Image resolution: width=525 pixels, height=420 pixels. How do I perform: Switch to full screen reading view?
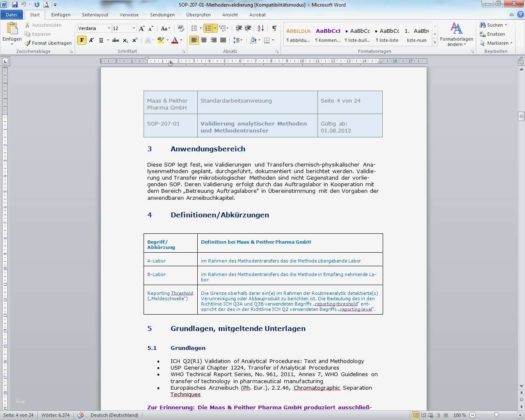424,415
